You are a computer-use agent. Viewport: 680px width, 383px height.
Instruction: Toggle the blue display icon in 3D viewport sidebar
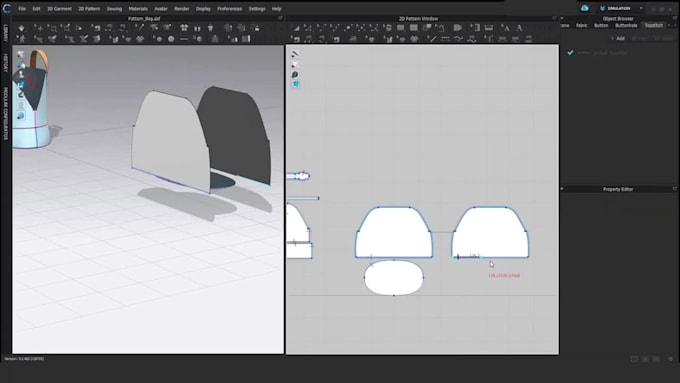click(20, 85)
